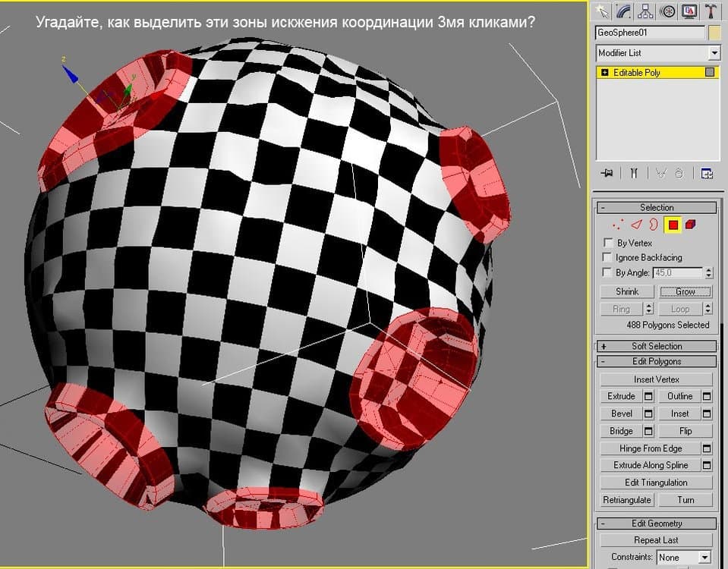Enable the By Angle checkbox
The image size is (728, 569).
point(607,272)
